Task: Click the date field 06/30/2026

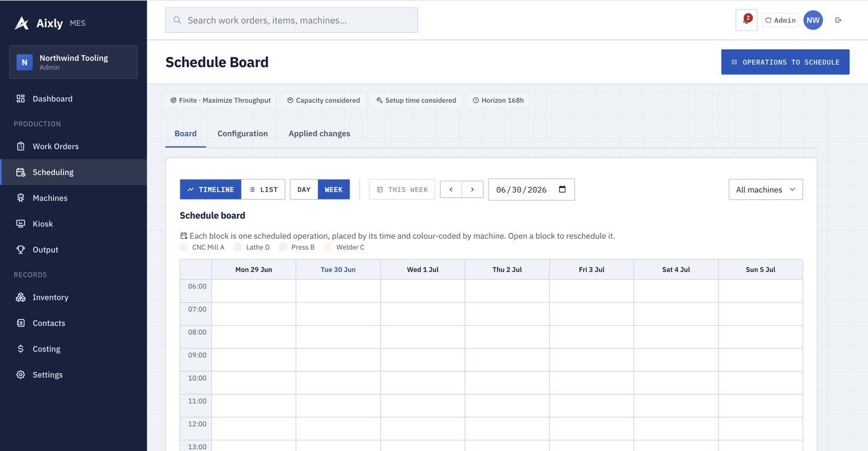Action: coord(531,189)
